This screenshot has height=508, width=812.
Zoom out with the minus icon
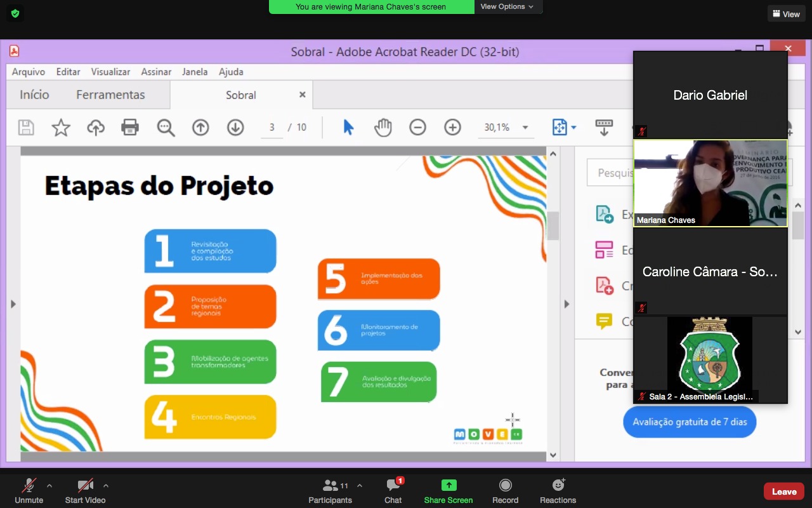[x=417, y=128]
